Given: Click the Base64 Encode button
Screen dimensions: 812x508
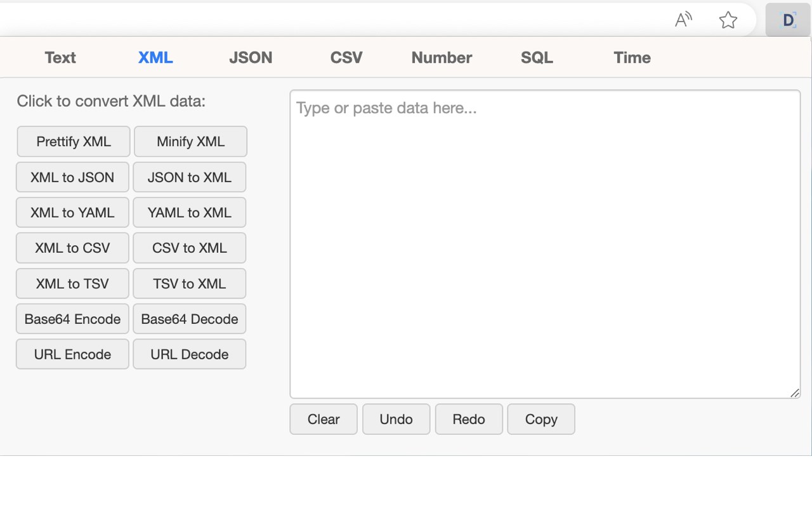Looking at the screenshot, I should pos(72,319).
